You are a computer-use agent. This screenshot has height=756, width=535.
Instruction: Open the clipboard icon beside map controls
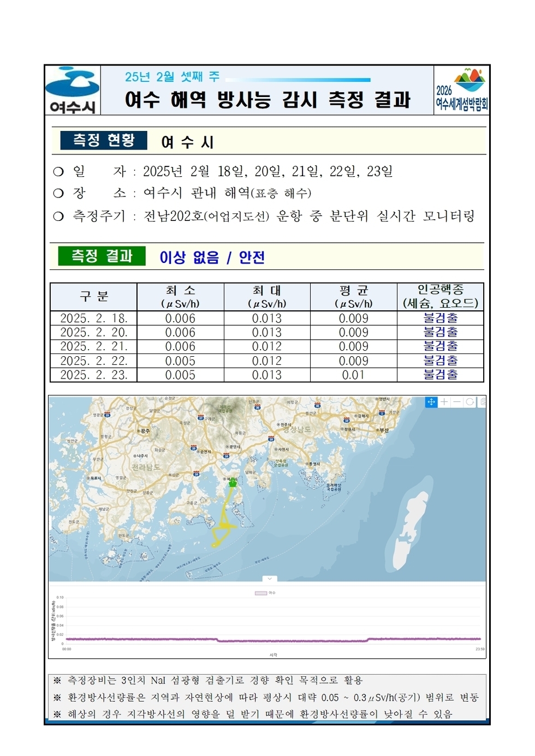click(483, 402)
